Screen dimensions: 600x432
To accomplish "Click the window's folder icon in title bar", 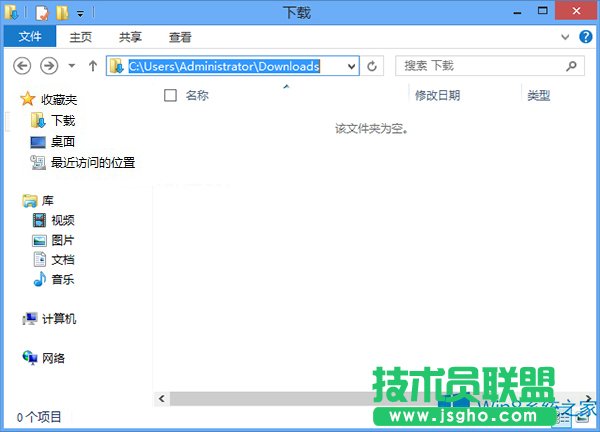I will coord(11,13).
